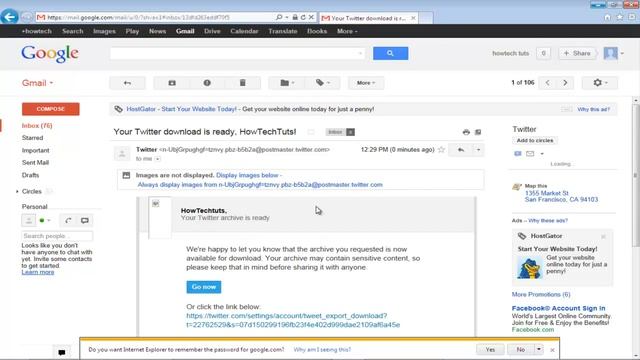
Task: Click the chat bubble icon at bottom left
Action: coord(62,352)
